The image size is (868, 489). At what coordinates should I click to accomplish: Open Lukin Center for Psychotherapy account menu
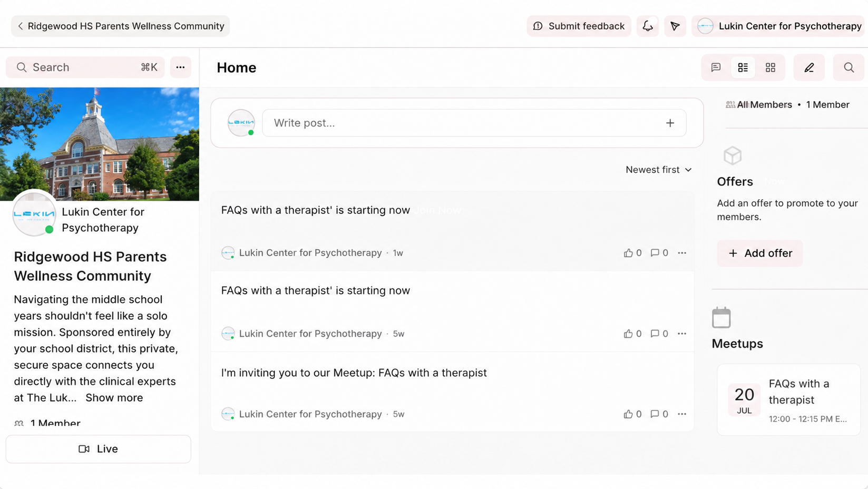point(778,26)
